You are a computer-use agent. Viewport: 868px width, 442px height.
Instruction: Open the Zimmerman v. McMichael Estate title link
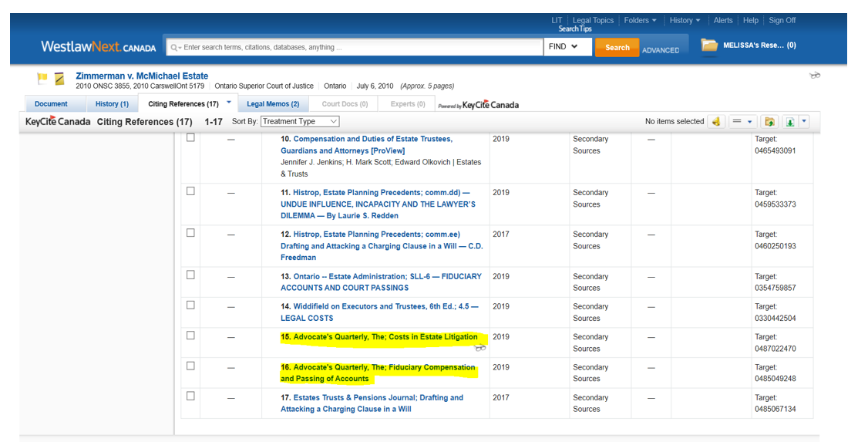click(x=143, y=76)
